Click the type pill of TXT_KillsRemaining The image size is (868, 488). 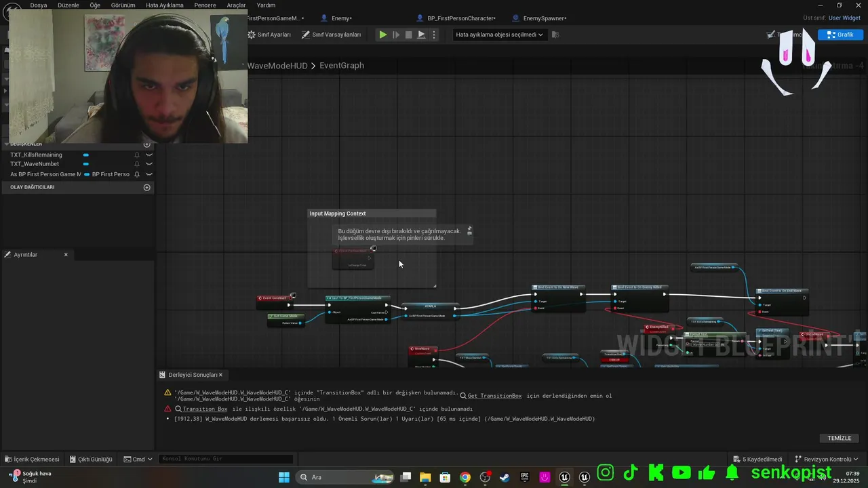tap(86, 155)
